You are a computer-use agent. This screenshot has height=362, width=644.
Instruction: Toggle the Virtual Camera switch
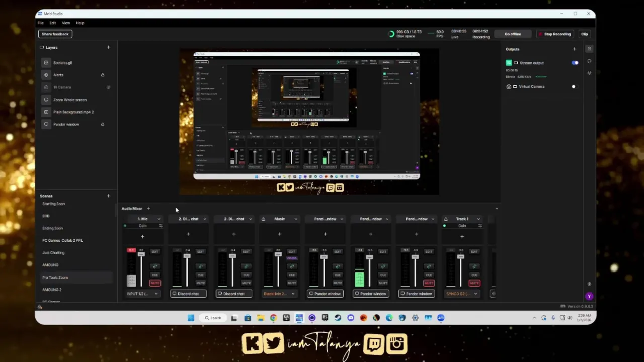coord(575,87)
